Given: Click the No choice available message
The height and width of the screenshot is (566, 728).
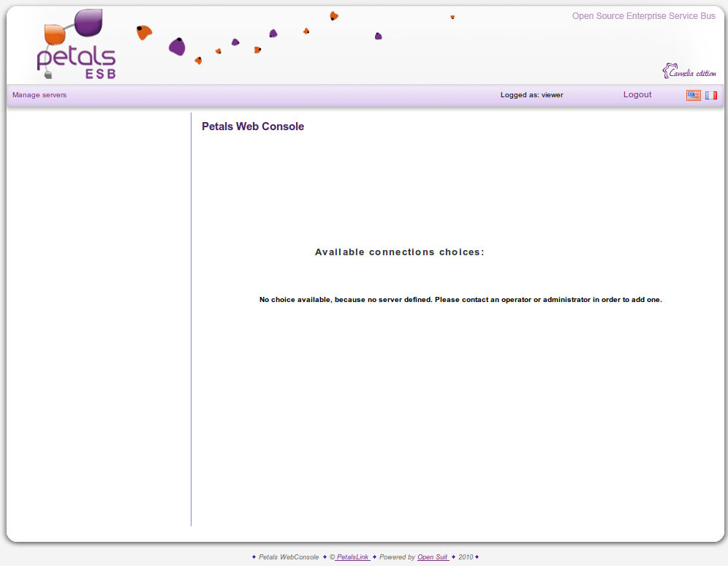Looking at the screenshot, I should pos(460,300).
